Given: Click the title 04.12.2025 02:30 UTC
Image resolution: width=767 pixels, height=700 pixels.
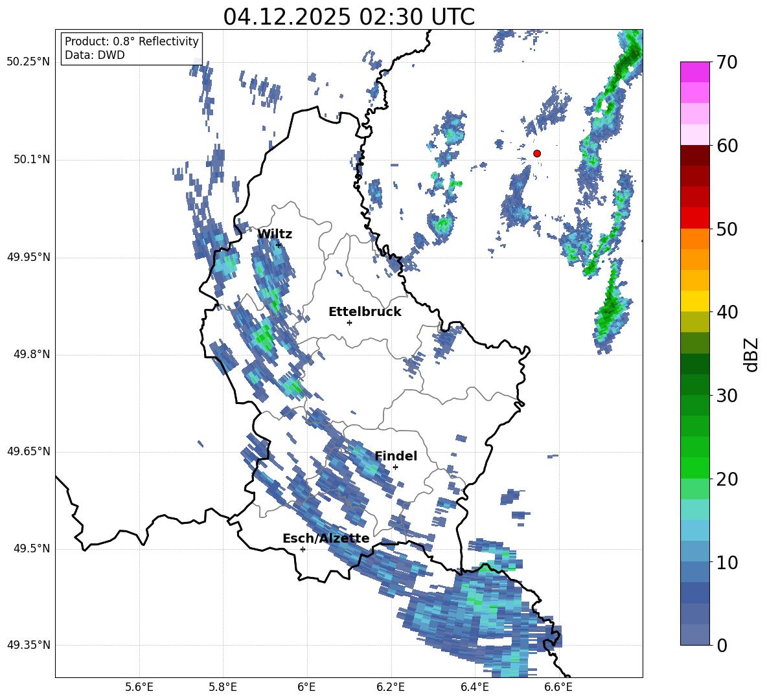Looking at the screenshot, I should (x=349, y=17).
